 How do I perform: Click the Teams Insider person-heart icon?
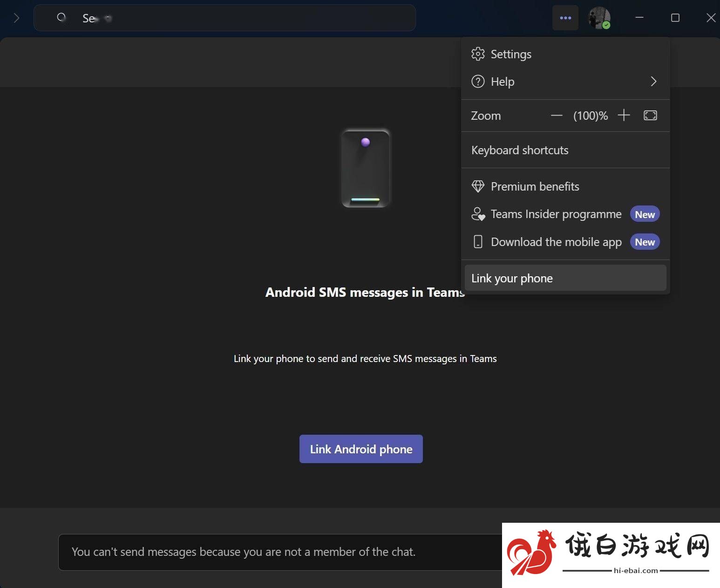pos(478,214)
